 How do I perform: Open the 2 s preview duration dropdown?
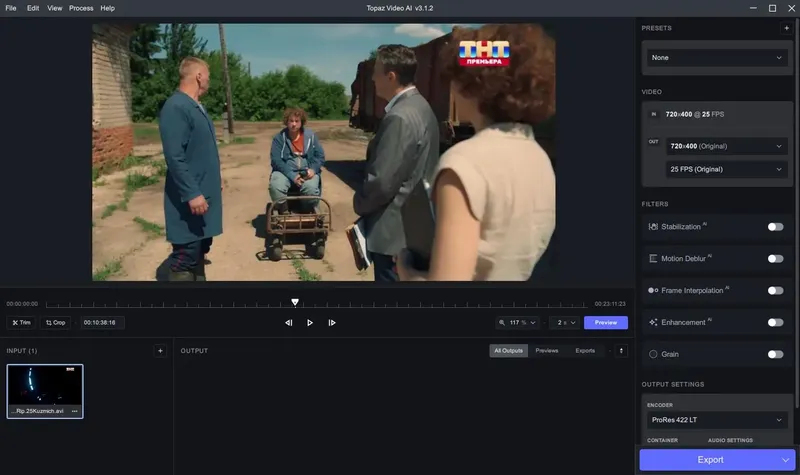[566, 322]
